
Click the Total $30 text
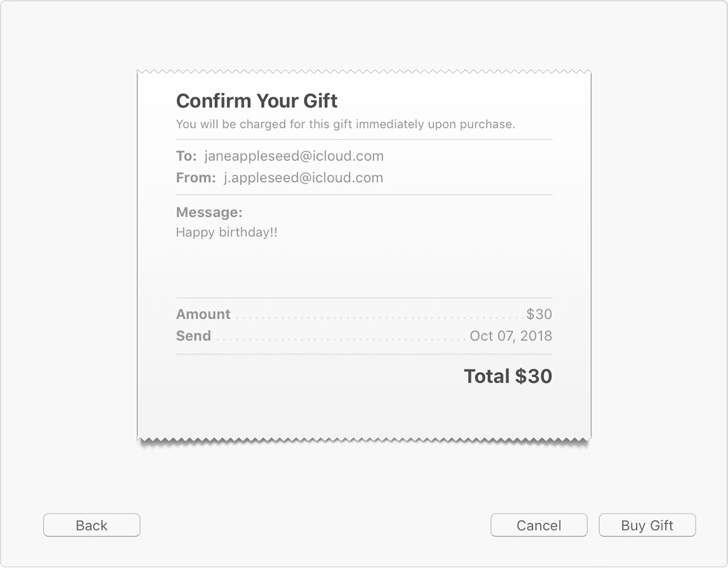point(508,376)
